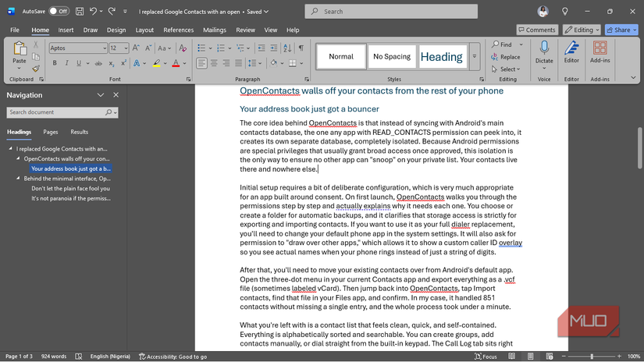Open the Comments pane
Viewport: 644px width, 362px height.
pos(537,30)
